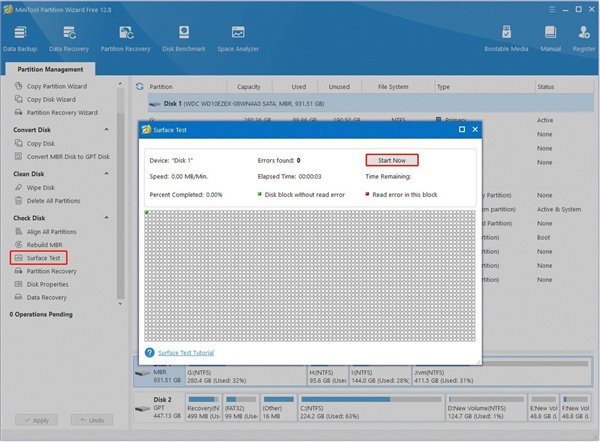
Task: Open the Manual
Action: 550,39
